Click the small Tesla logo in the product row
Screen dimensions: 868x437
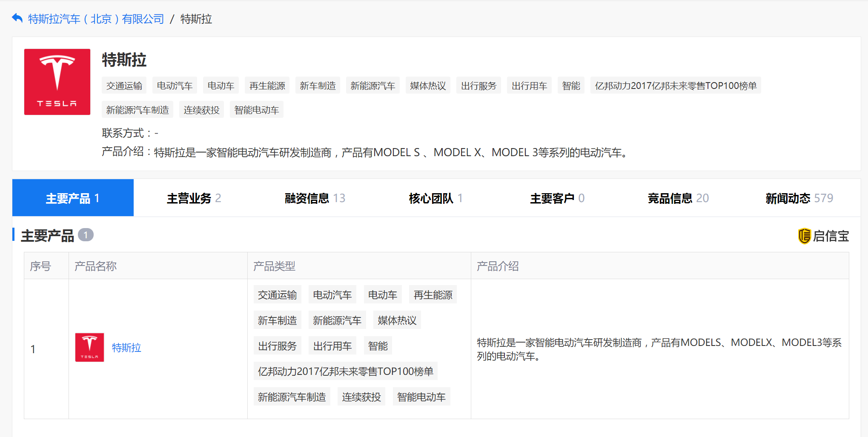[89, 347]
